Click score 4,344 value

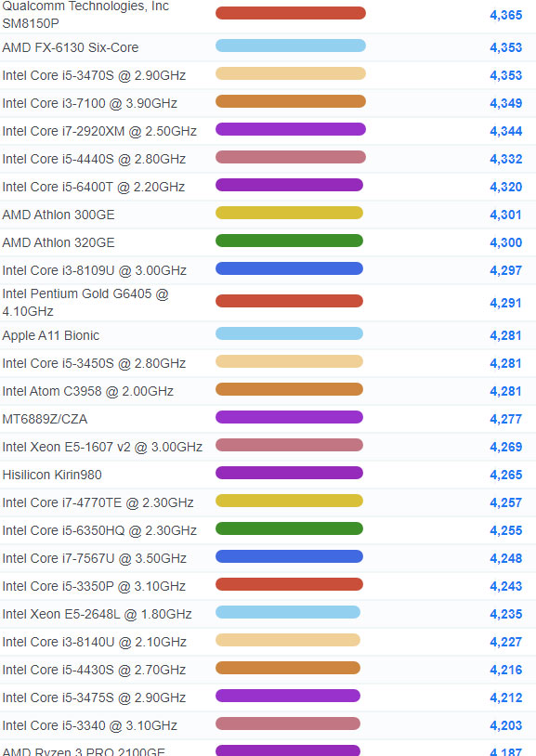tap(506, 131)
